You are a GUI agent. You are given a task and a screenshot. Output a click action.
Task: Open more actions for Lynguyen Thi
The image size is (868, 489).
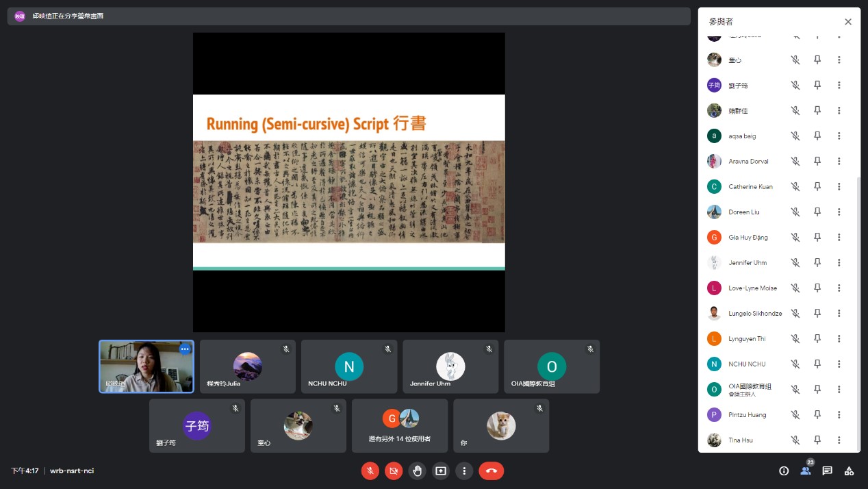pos(839,338)
